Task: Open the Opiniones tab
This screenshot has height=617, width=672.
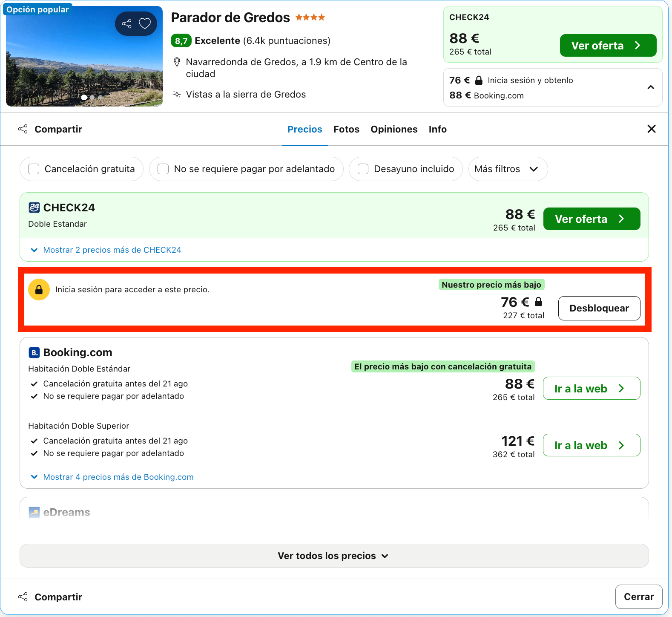Action: [394, 129]
